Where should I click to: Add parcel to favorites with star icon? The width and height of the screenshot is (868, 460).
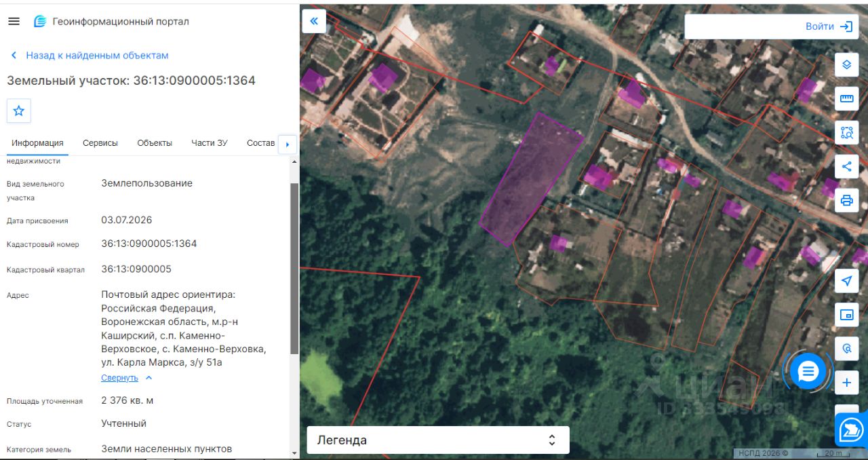click(19, 111)
